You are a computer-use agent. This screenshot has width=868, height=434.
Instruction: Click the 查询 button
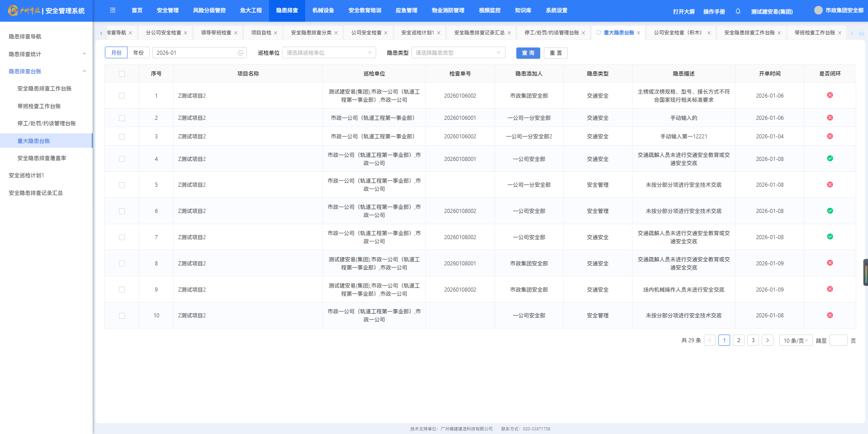tap(528, 53)
